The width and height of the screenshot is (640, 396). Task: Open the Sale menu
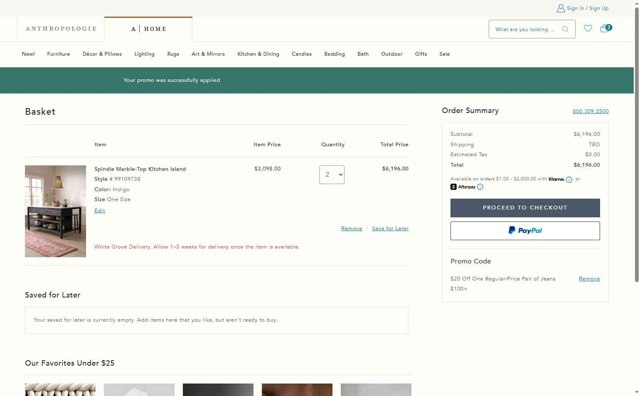(x=444, y=54)
